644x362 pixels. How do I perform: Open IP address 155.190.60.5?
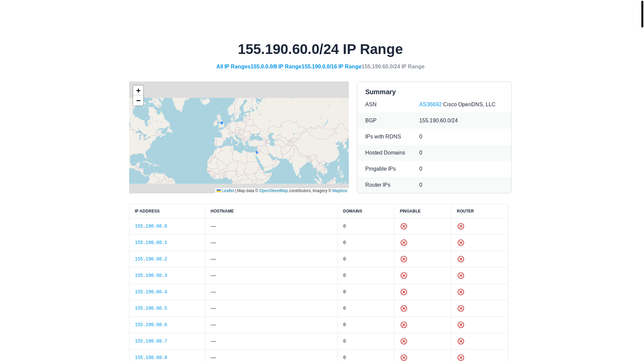pyautogui.click(x=151, y=308)
